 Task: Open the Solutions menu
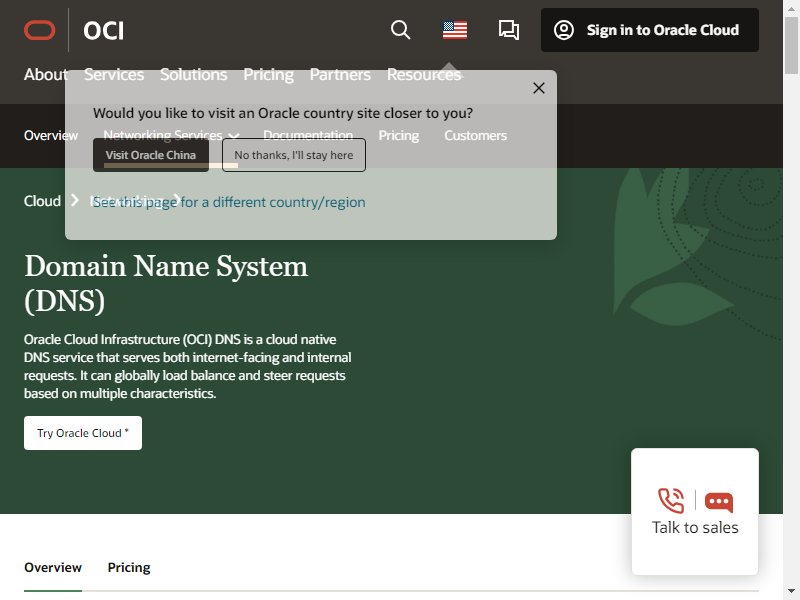tap(193, 74)
